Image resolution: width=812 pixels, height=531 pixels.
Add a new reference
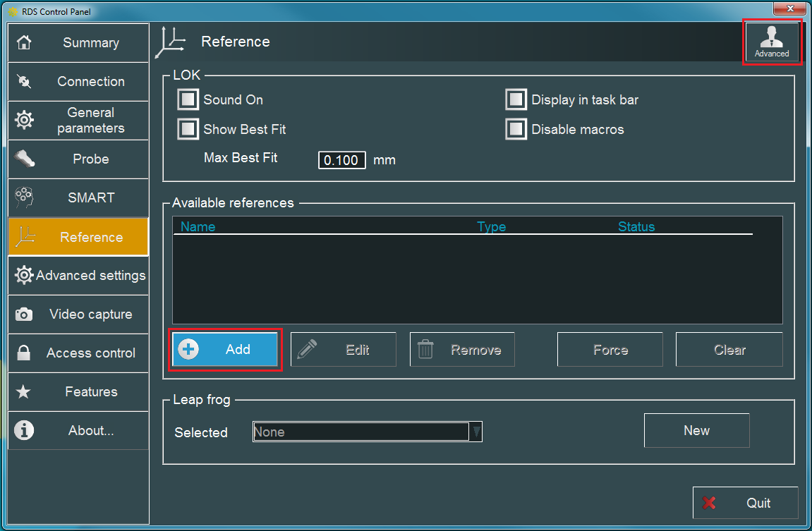click(225, 349)
